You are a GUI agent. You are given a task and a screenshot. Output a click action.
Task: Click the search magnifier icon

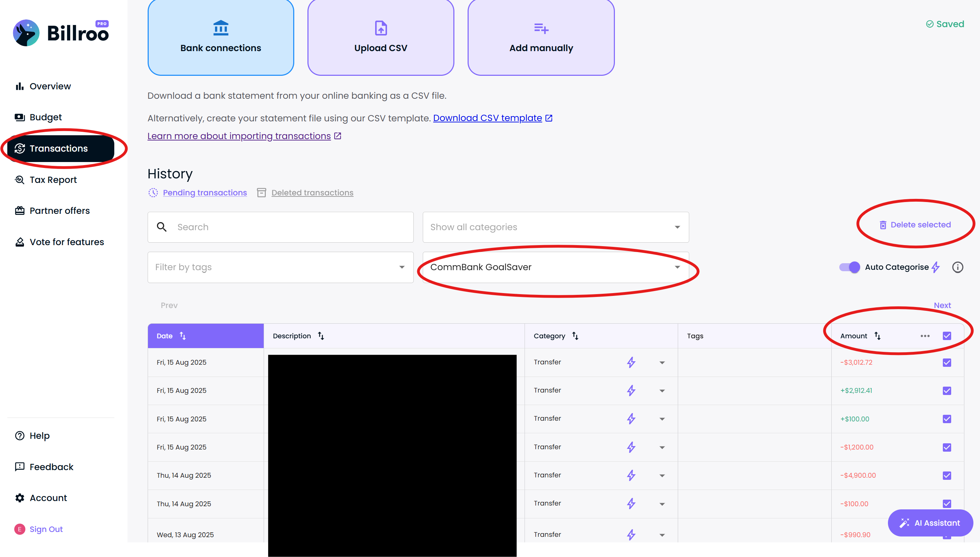[x=162, y=227]
